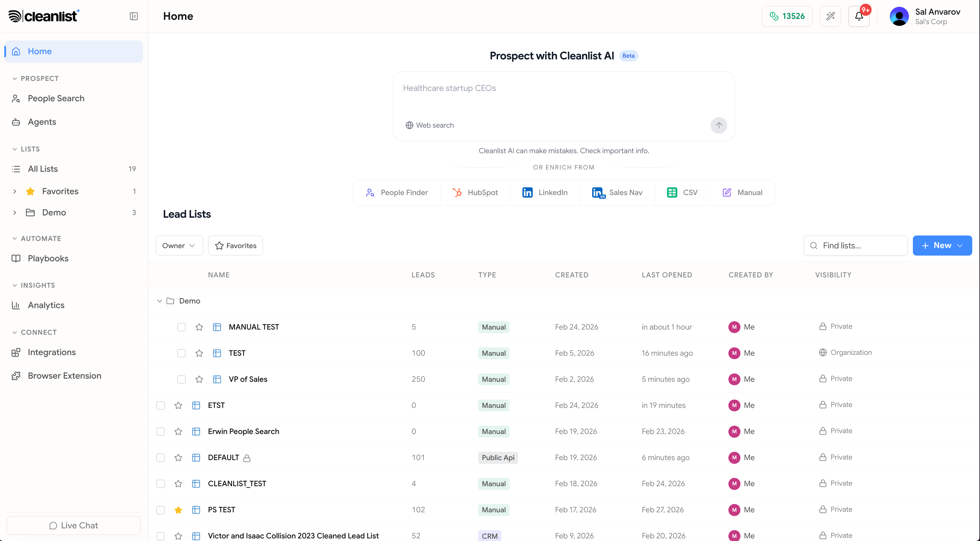Select the VP of Sales checkbox
This screenshot has width=980, height=541.
(182, 379)
